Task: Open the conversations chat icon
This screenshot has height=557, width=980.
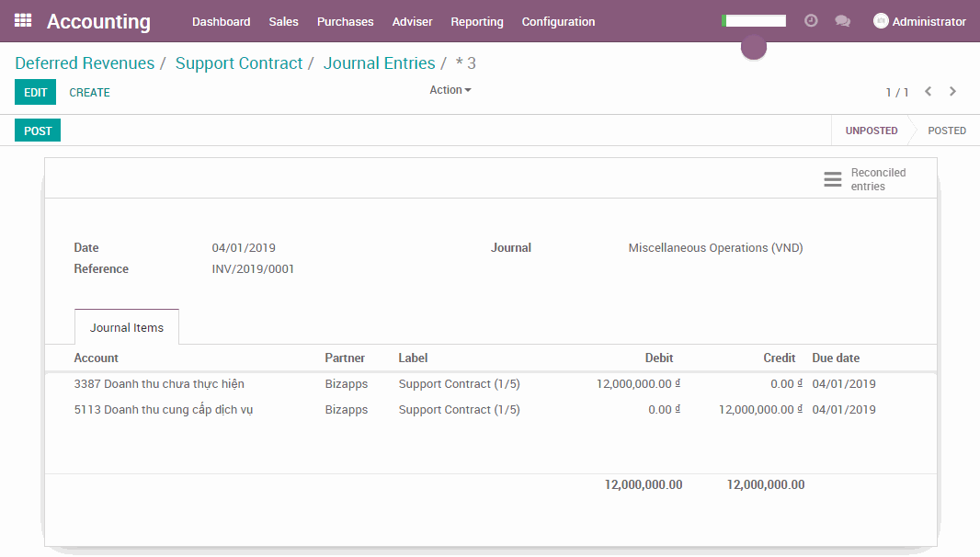Action: 842,21
